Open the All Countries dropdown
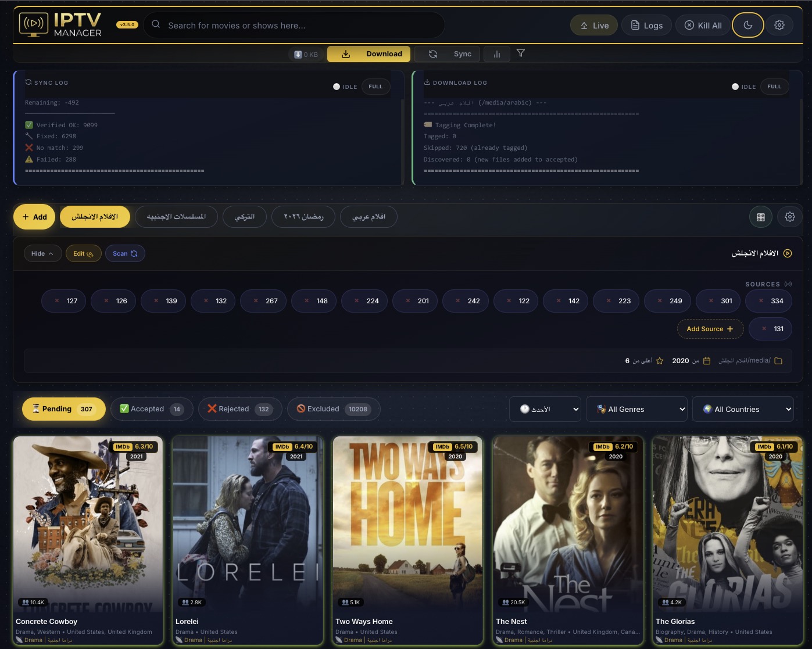812x649 pixels. pyautogui.click(x=743, y=409)
